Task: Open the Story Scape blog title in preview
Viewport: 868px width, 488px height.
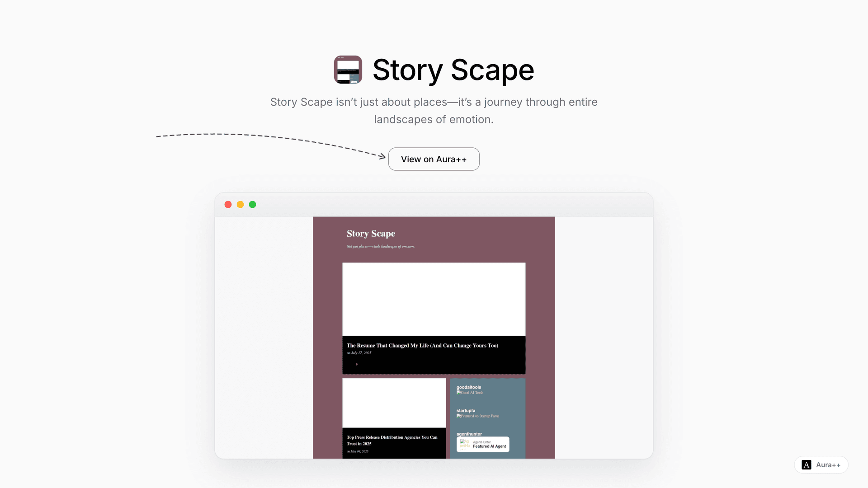Action: 371,234
